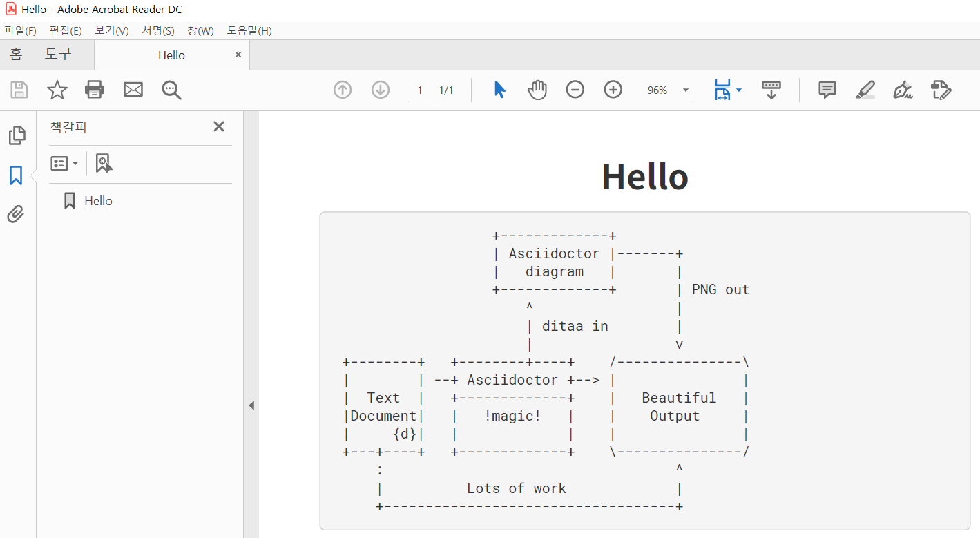Screen dimensions: 980x538
Task: Go to next page arrow
Action: click(381, 90)
